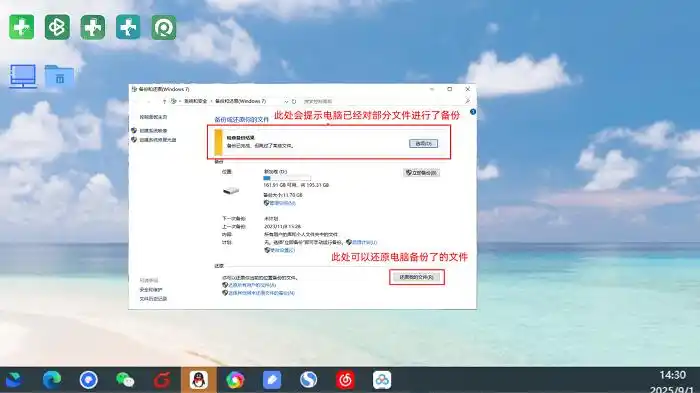Expand the address bar history dropdown
This screenshot has width=700, height=393.
(x=286, y=101)
